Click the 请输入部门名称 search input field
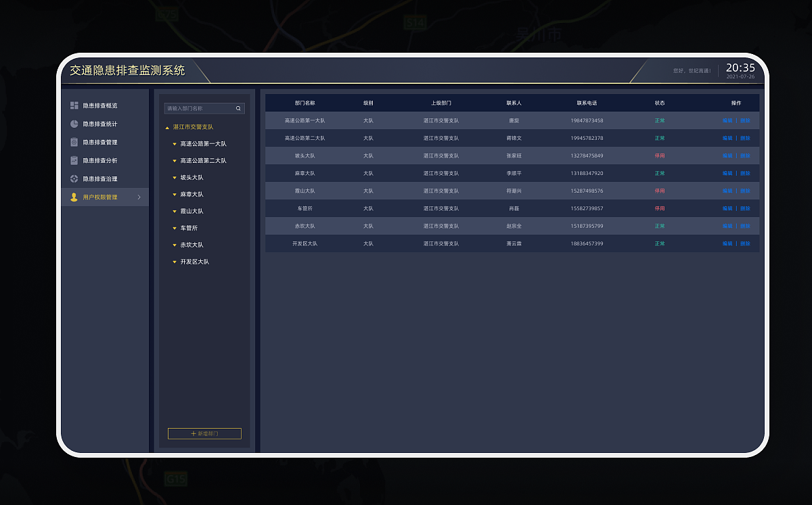The height and width of the screenshot is (505, 812). [204, 108]
